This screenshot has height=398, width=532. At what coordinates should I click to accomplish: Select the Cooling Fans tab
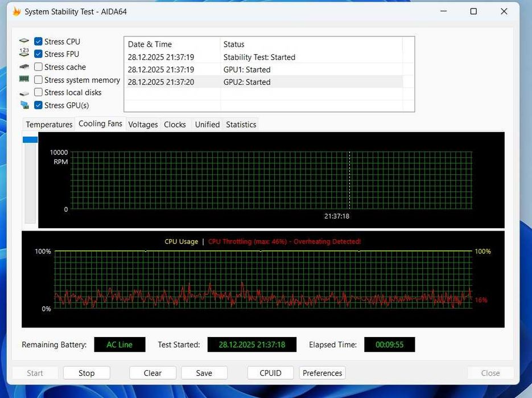[x=101, y=124]
